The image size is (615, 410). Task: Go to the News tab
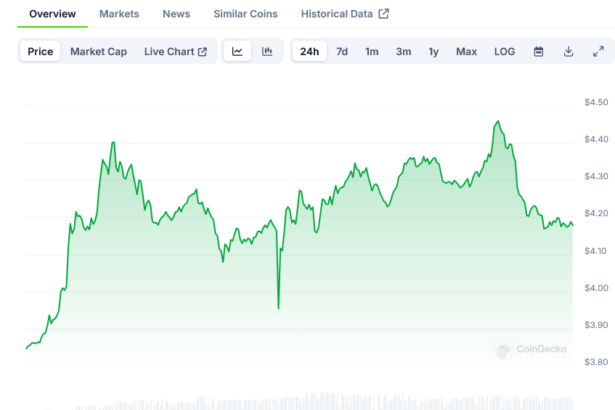pyautogui.click(x=176, y=14)
